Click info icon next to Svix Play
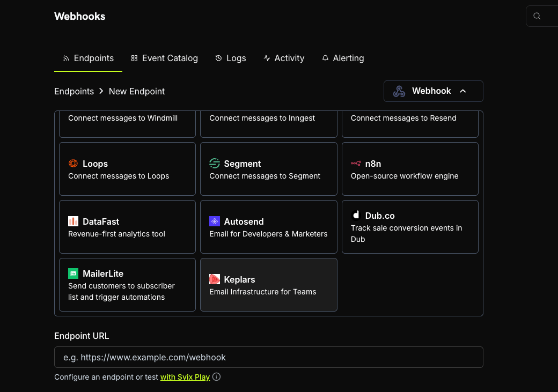Image resolution: width=558 pixels, height=392 pixels. pos(216,376)
